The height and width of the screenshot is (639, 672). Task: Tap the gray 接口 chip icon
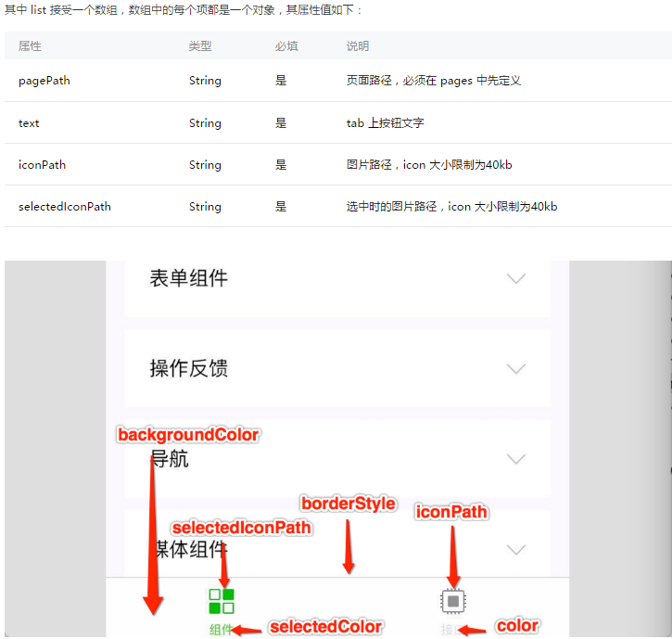click(452, 601)
